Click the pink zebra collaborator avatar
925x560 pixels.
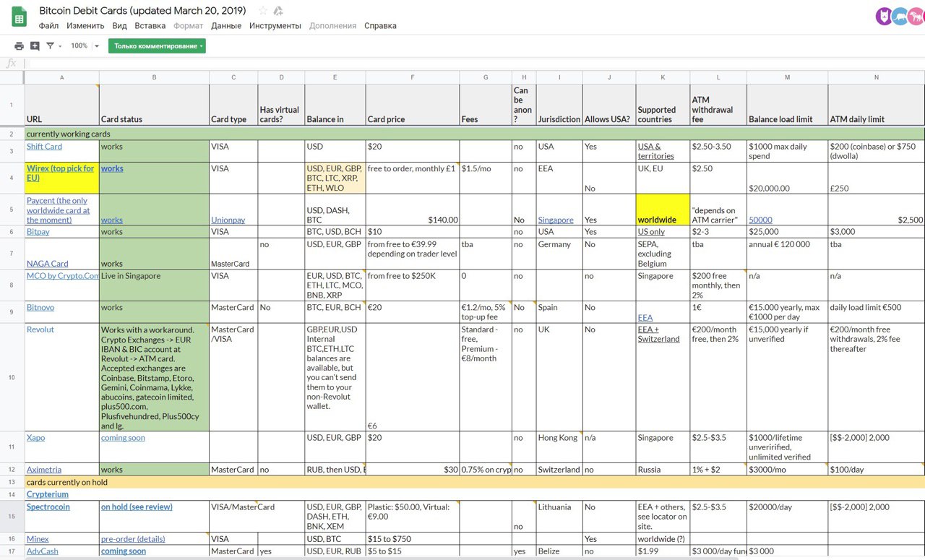[x=916, y=16]
